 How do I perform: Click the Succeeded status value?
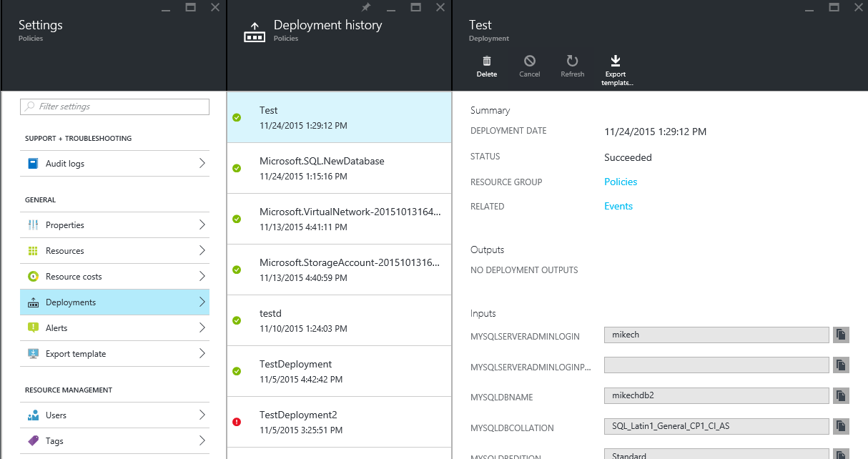(x=628, y=157)
